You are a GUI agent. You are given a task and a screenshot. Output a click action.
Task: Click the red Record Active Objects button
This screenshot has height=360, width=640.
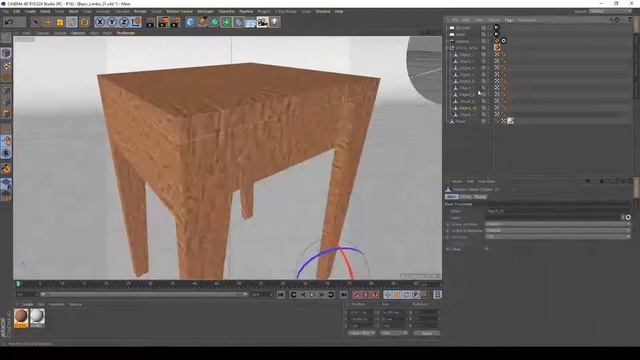pos(356,295)
